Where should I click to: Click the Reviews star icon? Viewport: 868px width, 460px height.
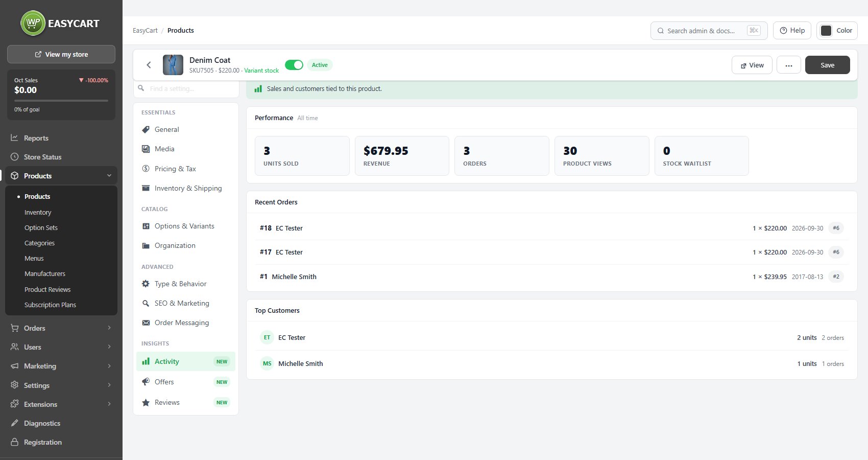pyautogui.click(x=146, y=402)
